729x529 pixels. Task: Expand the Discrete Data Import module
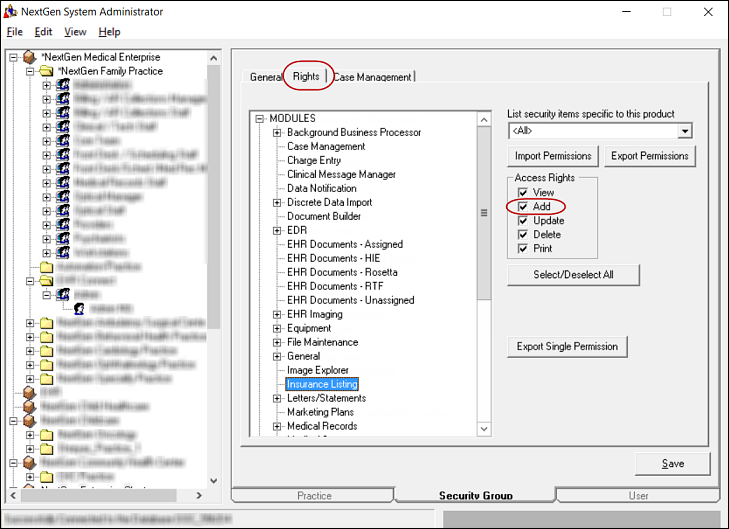(277, 203)
